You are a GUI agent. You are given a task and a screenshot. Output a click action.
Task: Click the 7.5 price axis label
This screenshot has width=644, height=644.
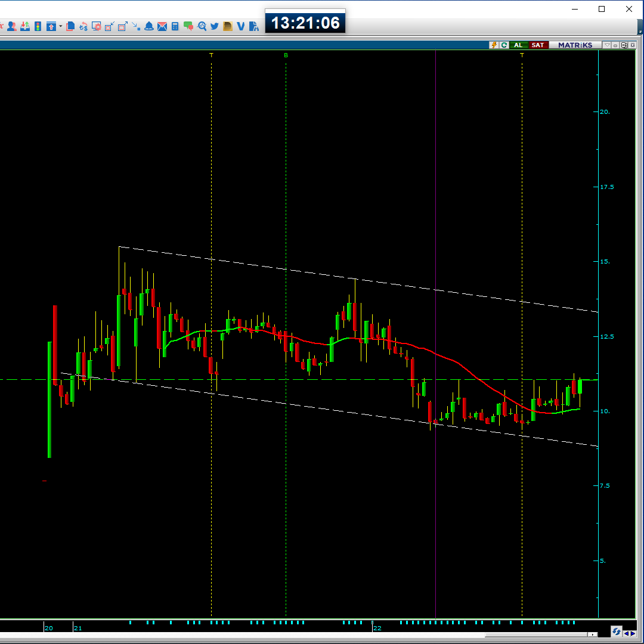click(x=605, y=486)
